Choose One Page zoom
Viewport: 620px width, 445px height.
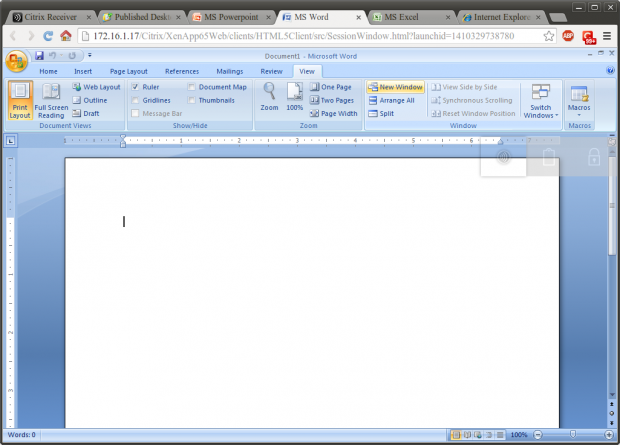331,87
